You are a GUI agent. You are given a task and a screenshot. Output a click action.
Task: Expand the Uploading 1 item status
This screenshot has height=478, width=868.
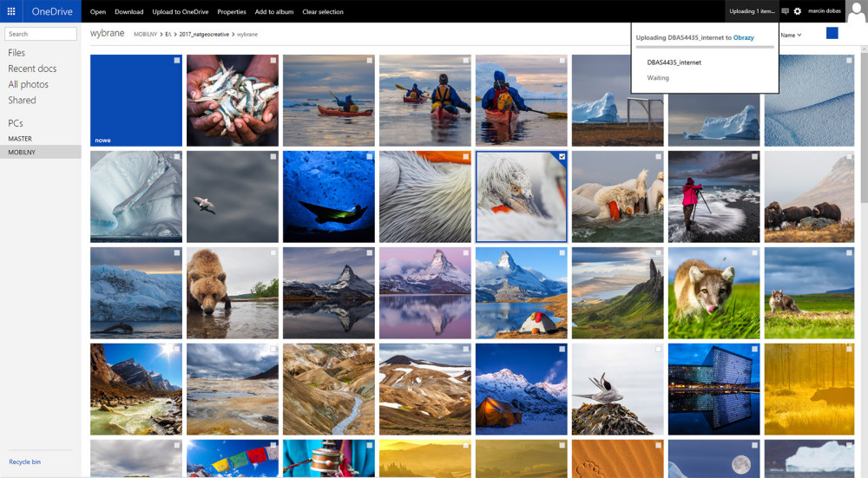(x=752, y=11)
